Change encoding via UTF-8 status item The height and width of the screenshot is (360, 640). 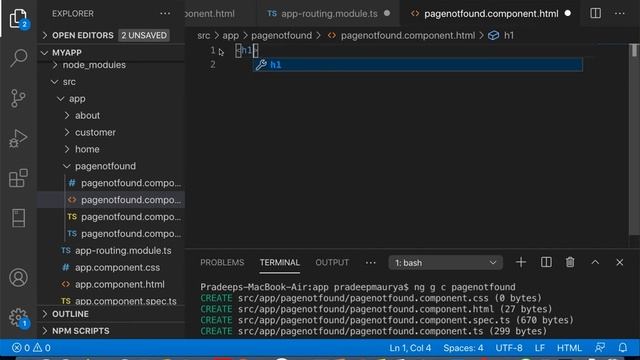pos(509,348)
